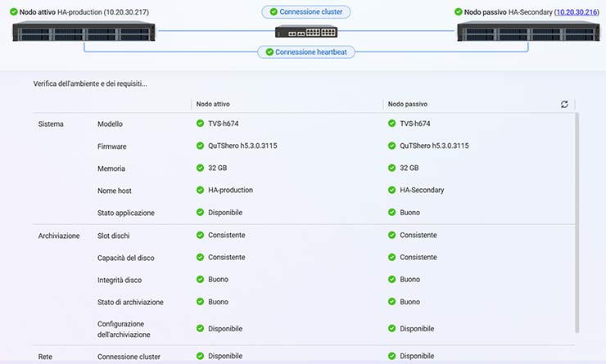Click the Connessione heartbeat status pill
This screenshot has height=364, width=606.
[306, 52]
